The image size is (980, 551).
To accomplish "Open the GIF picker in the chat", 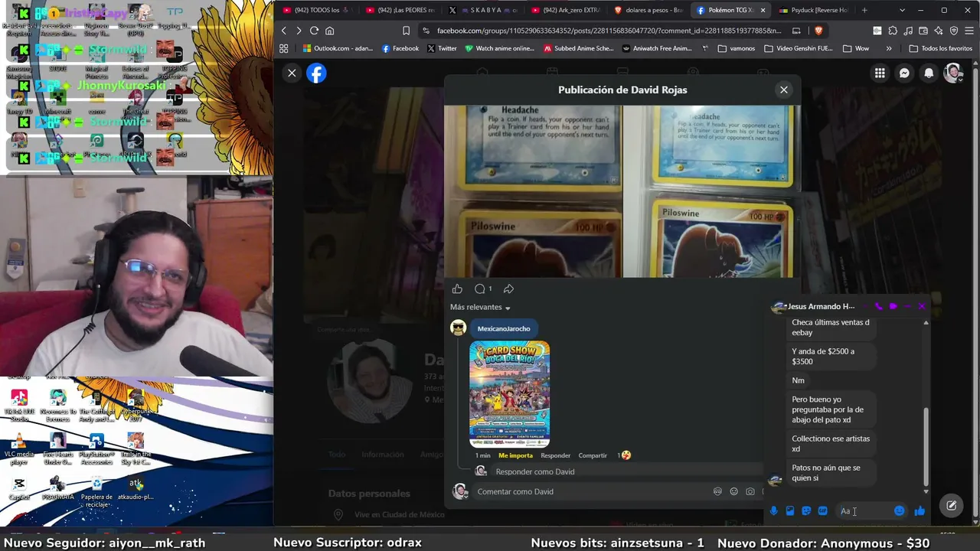I will 822,510.
